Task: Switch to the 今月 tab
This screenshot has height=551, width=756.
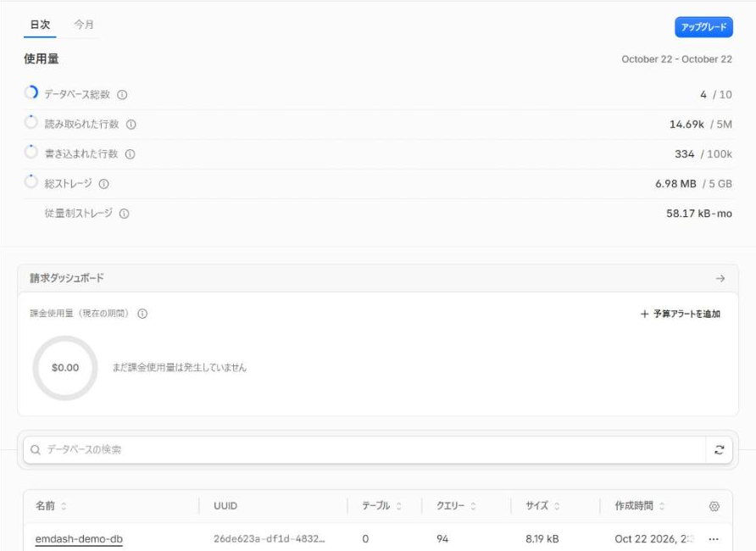Action: (x=84, y=25)
